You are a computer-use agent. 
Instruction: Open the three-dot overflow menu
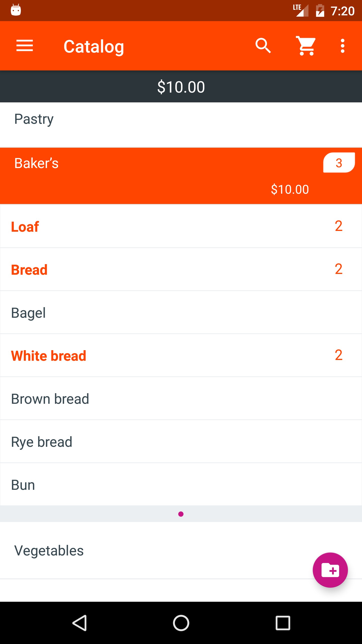point(342,46)
